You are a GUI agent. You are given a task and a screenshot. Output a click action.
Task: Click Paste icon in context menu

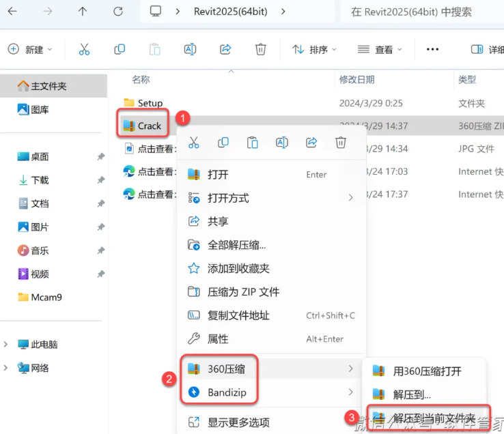coord(252,143)
